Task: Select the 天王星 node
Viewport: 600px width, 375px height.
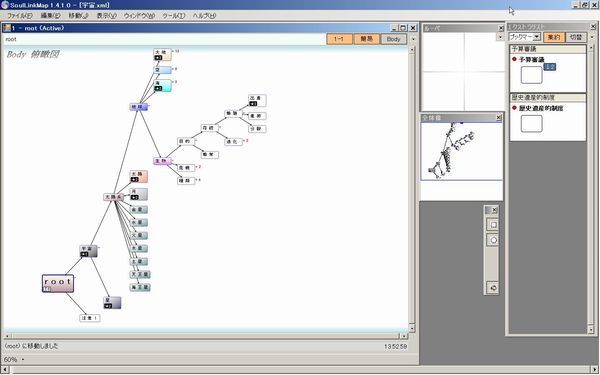Action: [140, 275]
